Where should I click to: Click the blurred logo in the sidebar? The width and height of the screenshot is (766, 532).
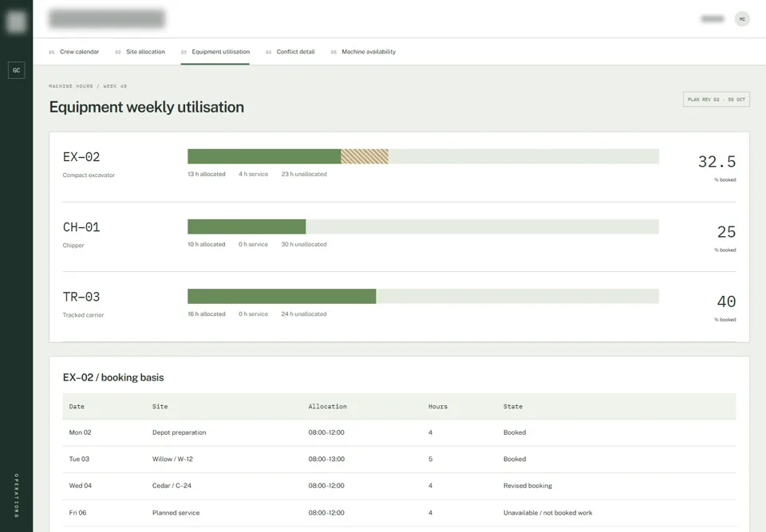[x=16, y=22]
